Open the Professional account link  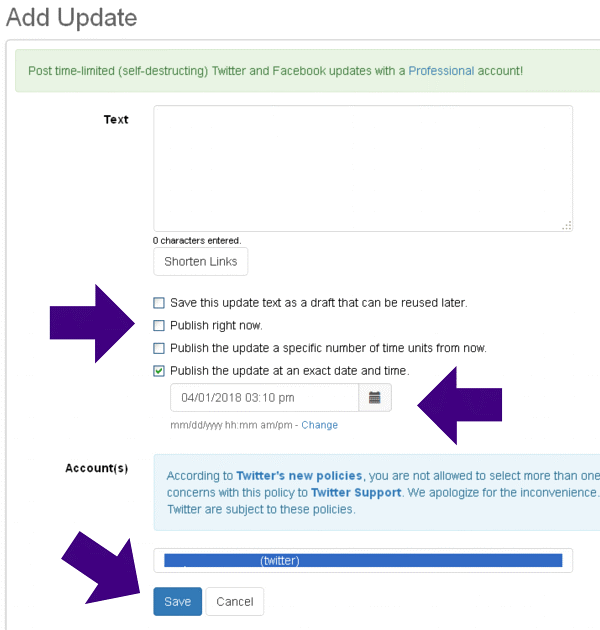click(441, 72)
